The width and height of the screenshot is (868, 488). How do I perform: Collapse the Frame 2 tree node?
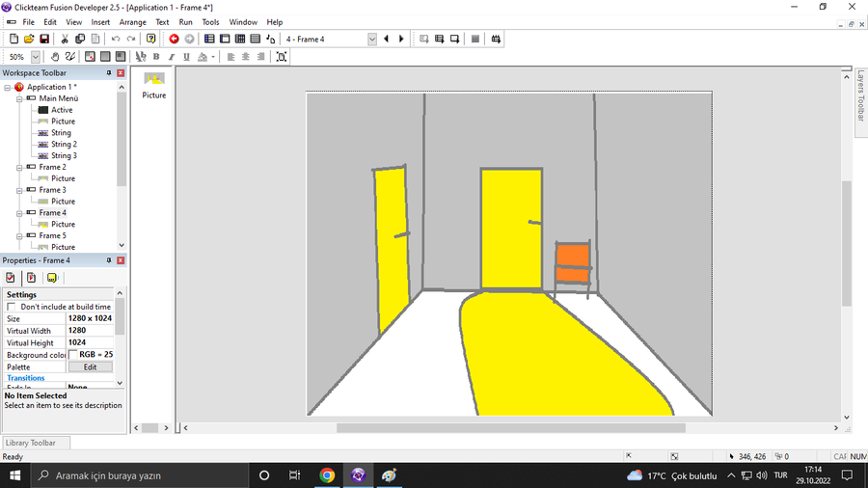(x=19, y=167)
